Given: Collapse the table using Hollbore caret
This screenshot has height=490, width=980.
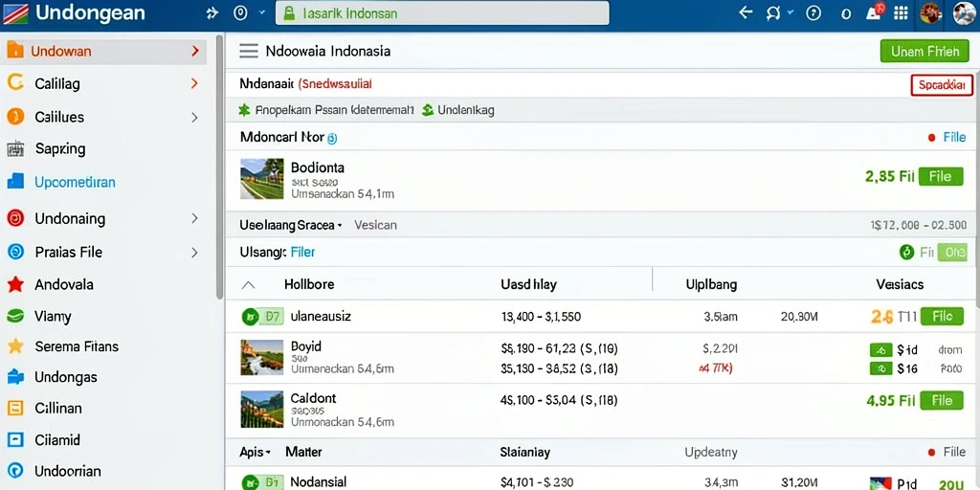Looking at the screenshot, I should [x=248, y=285].
